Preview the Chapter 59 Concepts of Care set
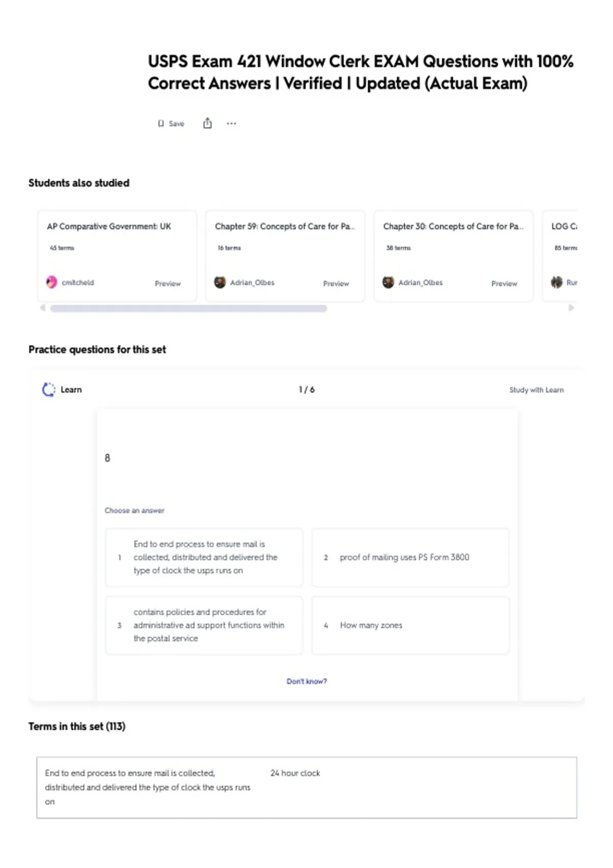The width and height of the screenshot is (613, 868). click(x=336, y=283)
